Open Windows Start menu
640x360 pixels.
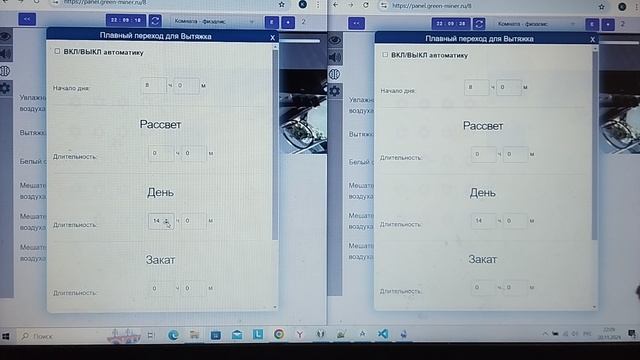click(x=6, y=336)
